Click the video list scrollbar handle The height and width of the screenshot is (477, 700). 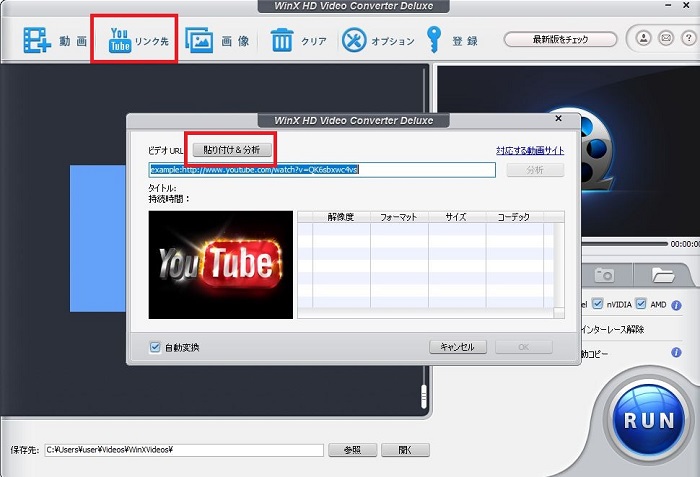[424, 395]
